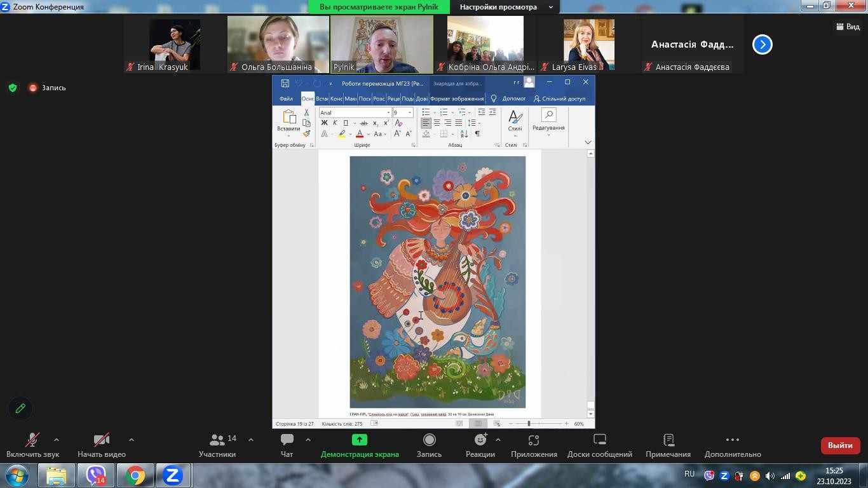Select Align Right paragraph button
The height and width of the screenshot is (488, 868).
[447, 123]
